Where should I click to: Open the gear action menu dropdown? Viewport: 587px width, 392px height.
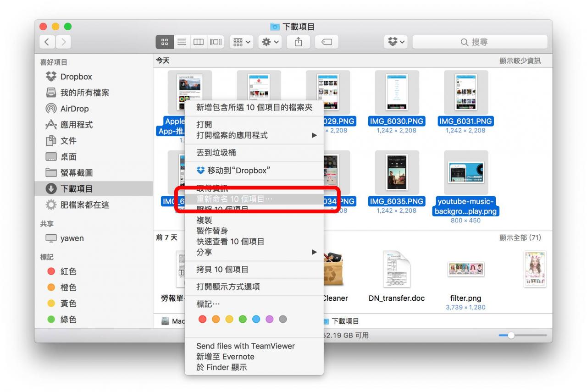pos(269,42)
